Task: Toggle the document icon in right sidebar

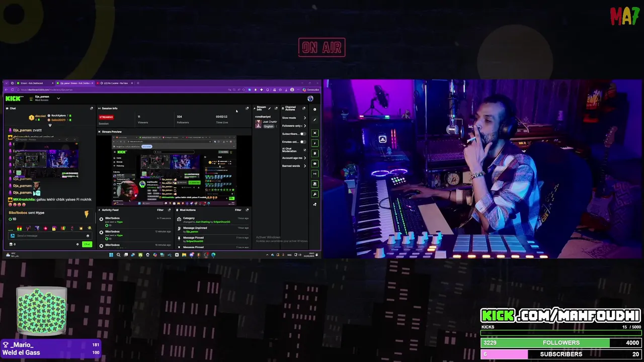Action: [315, 153]
